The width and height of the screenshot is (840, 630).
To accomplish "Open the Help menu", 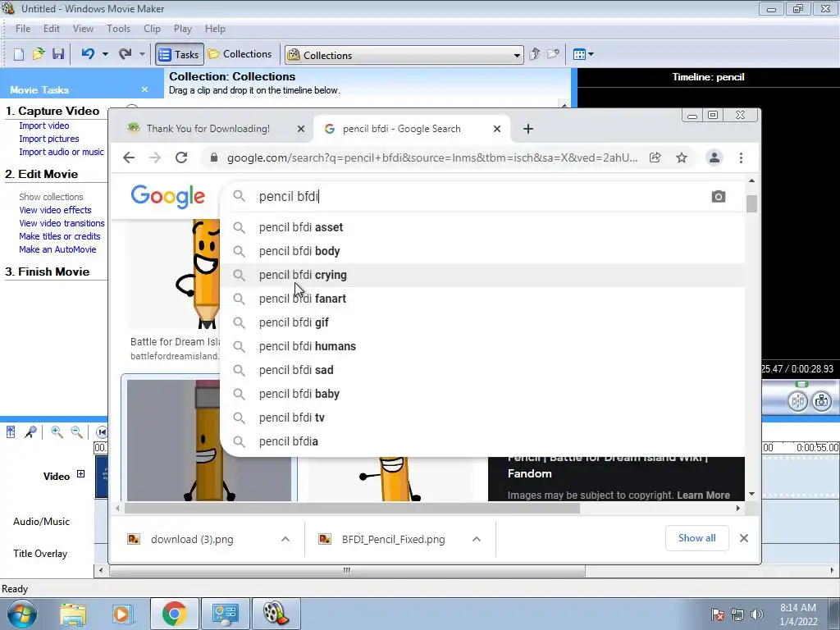I will (x=215, y=29).
